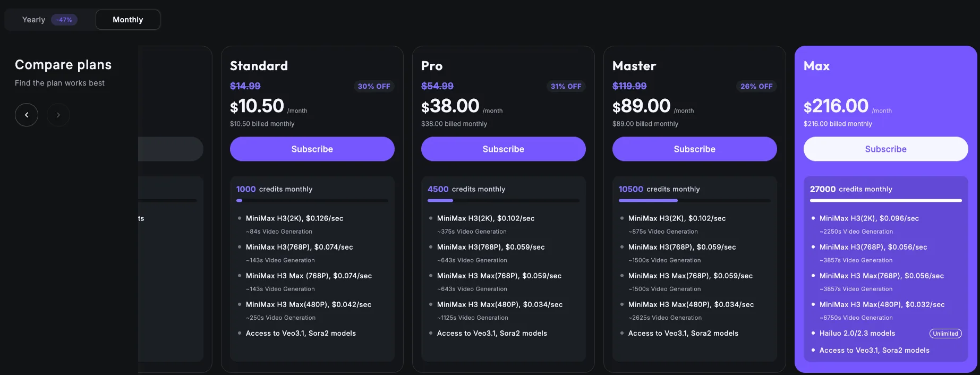Screen dimensions: 980x375
Task: Click the struck-through $14.99 price
Action: pyautogui.click(x=245, y=86)
